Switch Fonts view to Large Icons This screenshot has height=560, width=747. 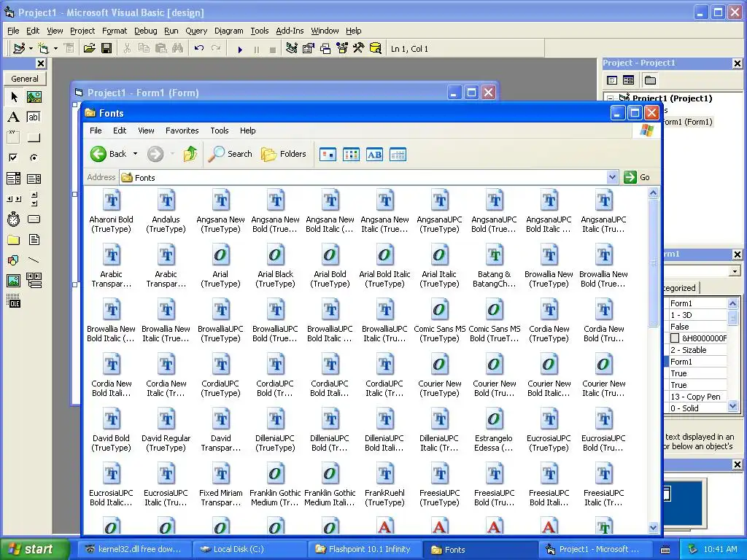click(328, 155)
